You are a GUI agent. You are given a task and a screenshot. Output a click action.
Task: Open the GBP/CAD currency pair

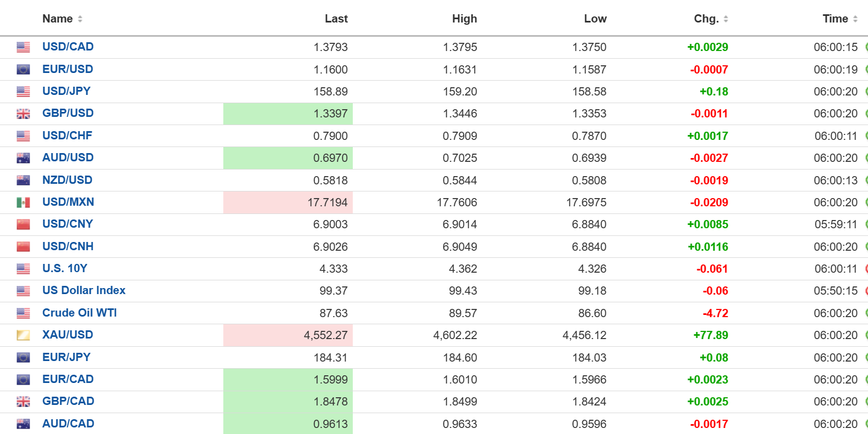pyautogui.click(x=68, y=401)
